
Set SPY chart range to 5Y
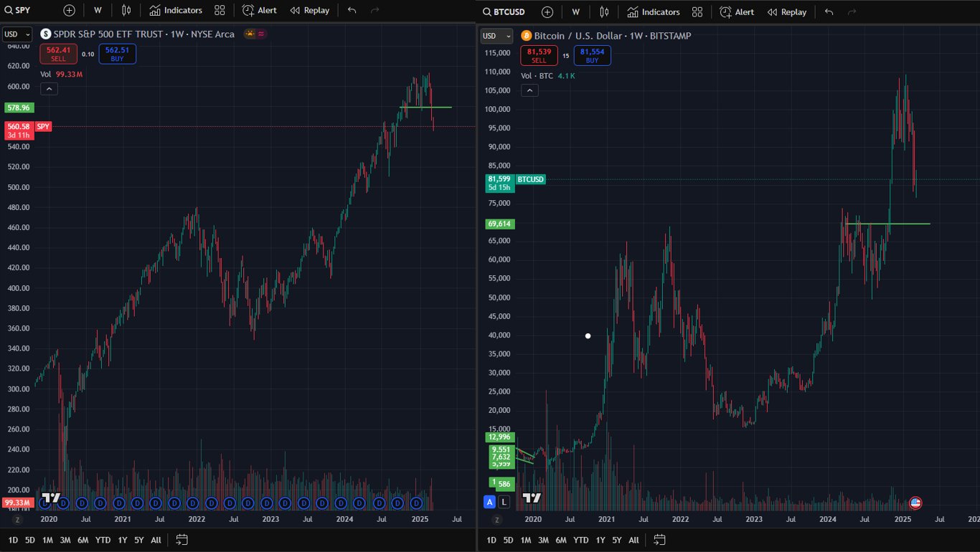tap(139, 540)
